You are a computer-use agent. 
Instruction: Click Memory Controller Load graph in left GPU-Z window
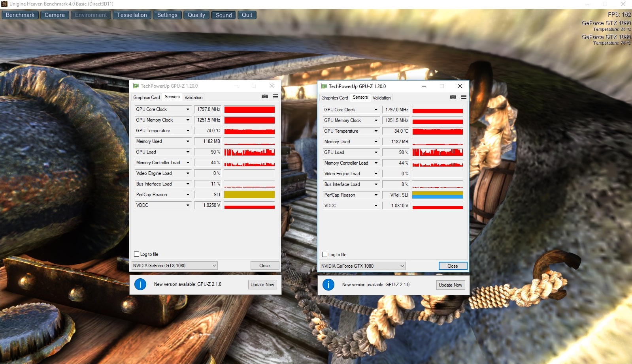[249, 163]
